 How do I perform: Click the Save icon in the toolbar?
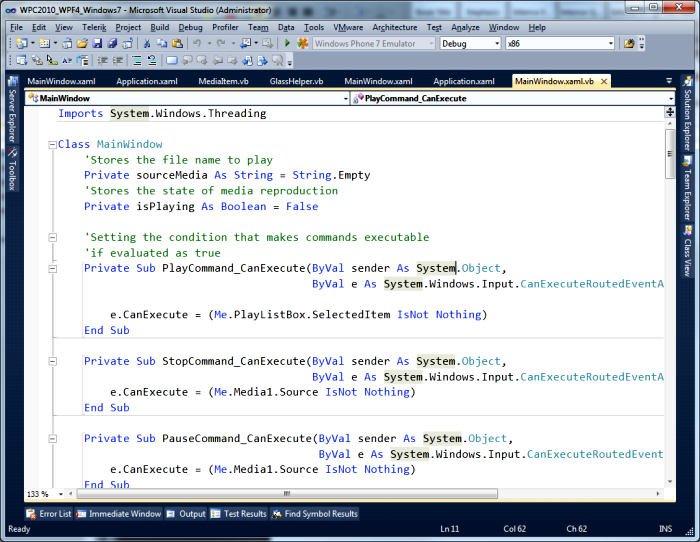(97, 44)
